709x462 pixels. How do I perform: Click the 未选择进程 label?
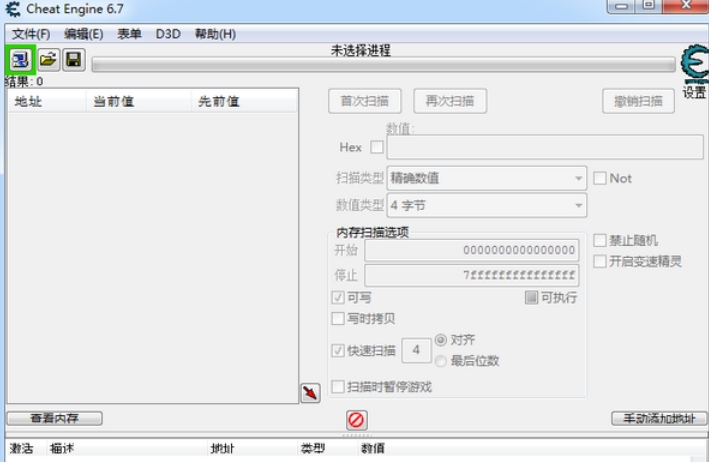(x=360, y=50)
